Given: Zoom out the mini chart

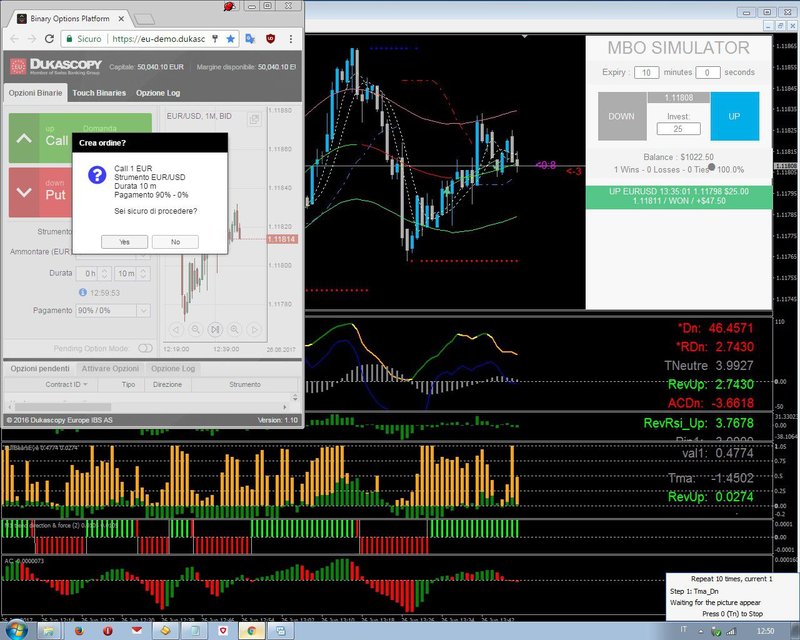Looking at the screenshot, I should 195,330.
